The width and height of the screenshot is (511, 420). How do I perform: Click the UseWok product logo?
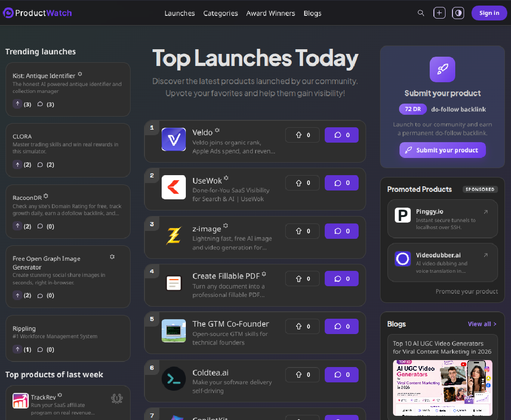click(x=174, y=187)
